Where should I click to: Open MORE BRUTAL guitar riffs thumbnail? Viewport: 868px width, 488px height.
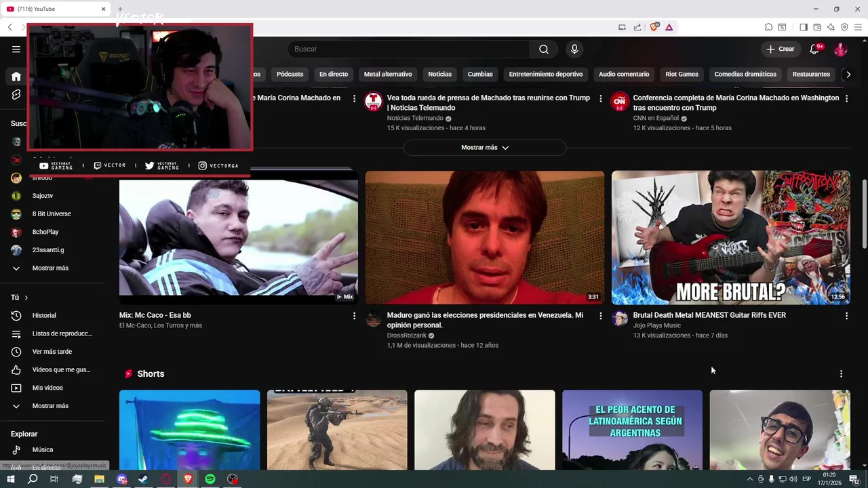pos(731,237)
